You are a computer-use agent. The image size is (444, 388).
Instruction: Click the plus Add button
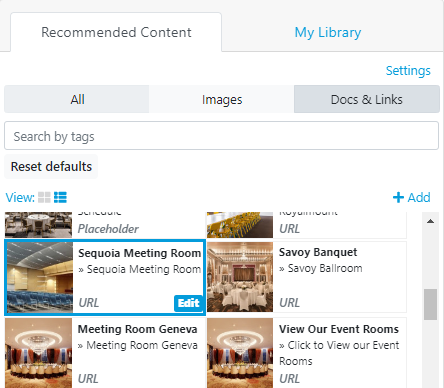coord(412,197)
